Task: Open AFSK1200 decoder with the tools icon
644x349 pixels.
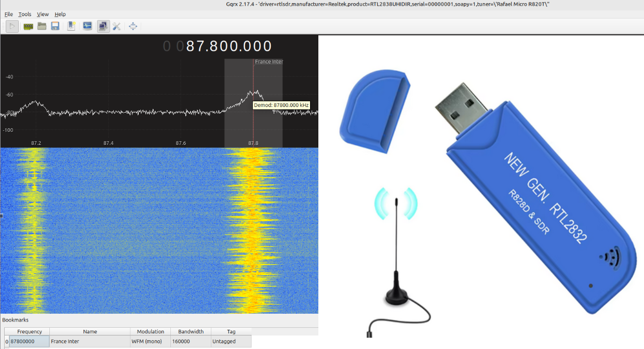Action: (116, 26)
